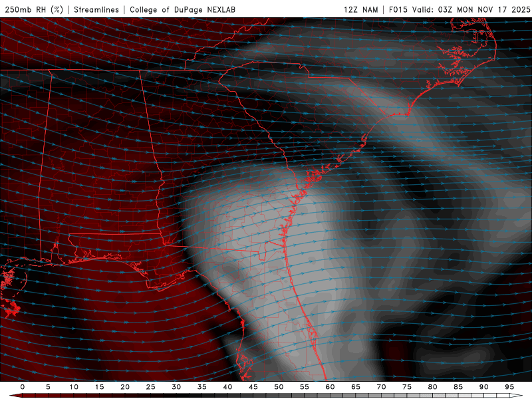Click the colorbar label "55"
The height and width of the screenshot is (399, 532).
coord(305,387)
